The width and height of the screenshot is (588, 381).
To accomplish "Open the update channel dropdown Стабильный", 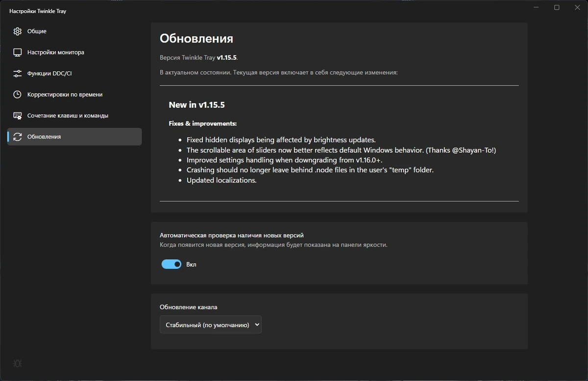I will tap(211, 325).
